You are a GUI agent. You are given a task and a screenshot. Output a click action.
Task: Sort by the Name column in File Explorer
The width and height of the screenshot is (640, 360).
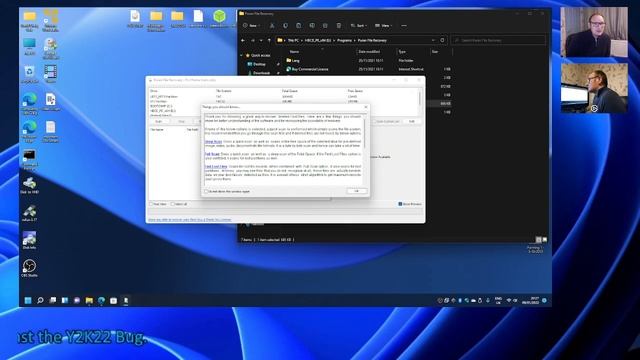[x=294, y=52]
